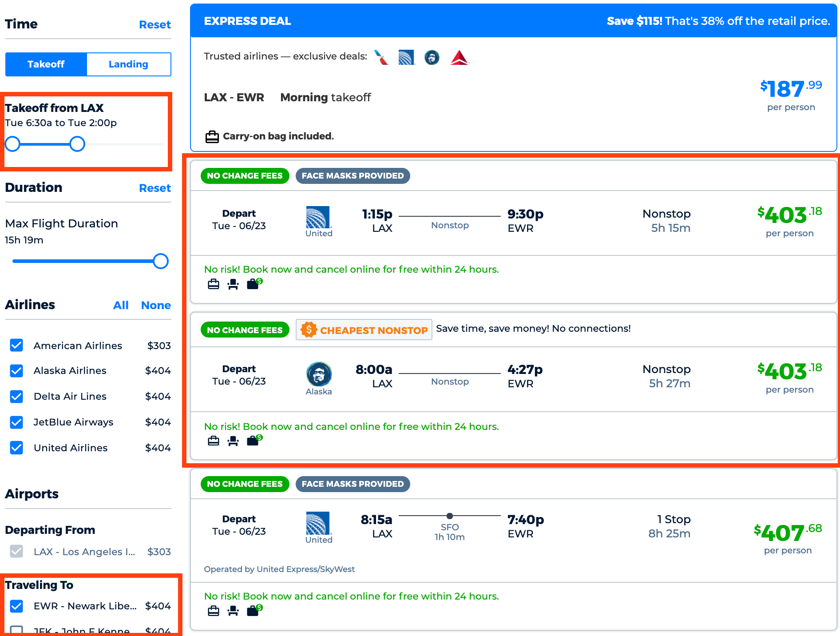Select All airlines
The image size is (840, 636).
point(121,305)
